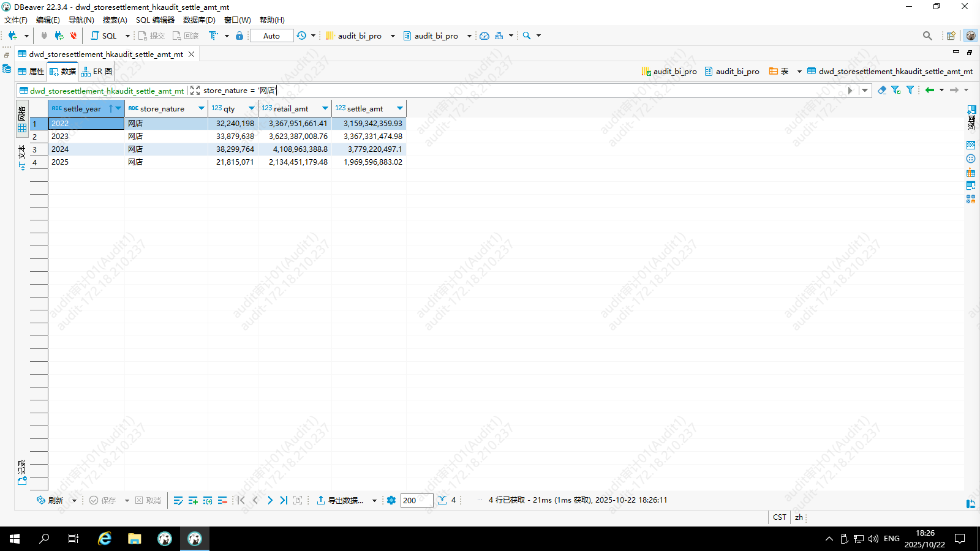Click the transaction log clock icon
Screen dimensions: 980x551
(x=301, y=36)
